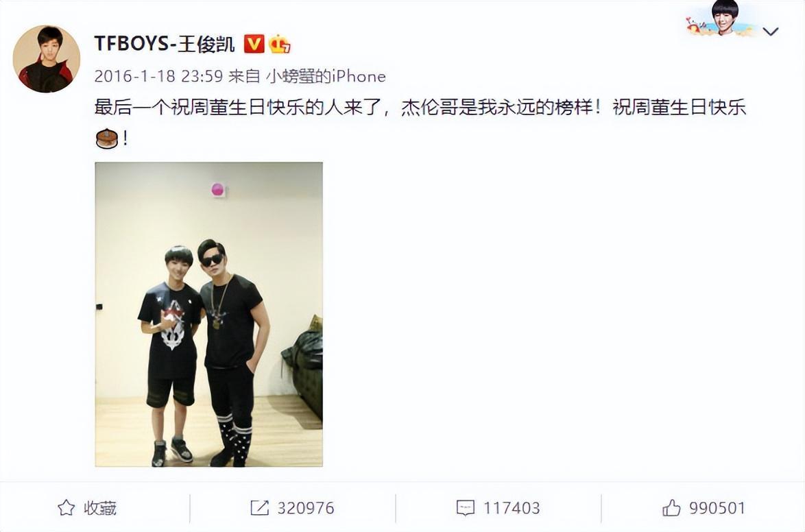
Task: Click 来自 source label before device name
Action: (244, 77)
